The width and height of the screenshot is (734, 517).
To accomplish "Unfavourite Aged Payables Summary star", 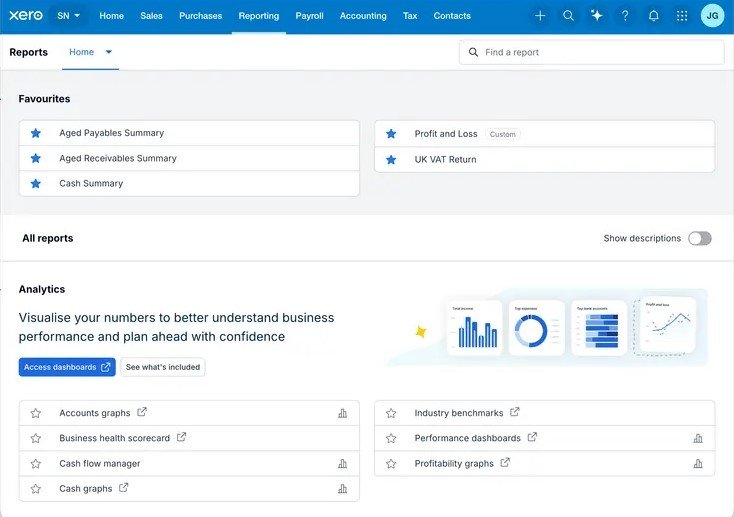I will (x=36, y=133).
